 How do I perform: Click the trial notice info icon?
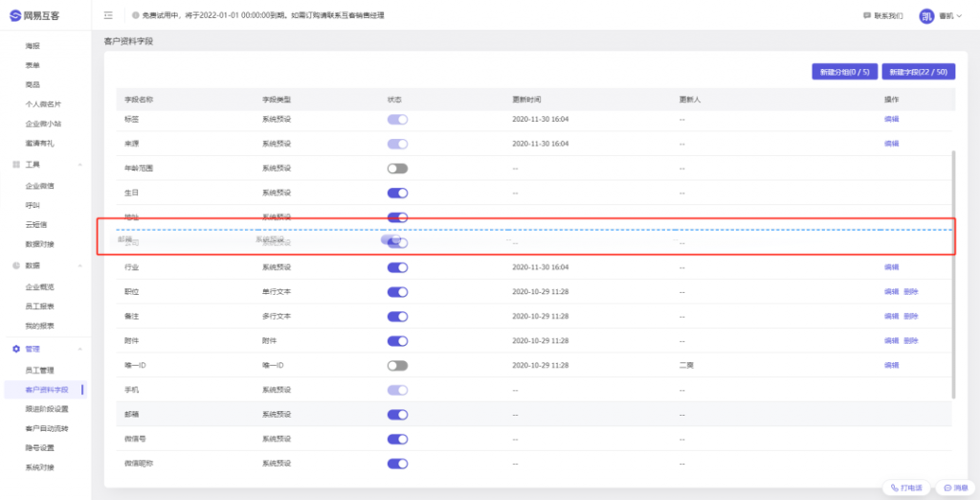[136, 15]
